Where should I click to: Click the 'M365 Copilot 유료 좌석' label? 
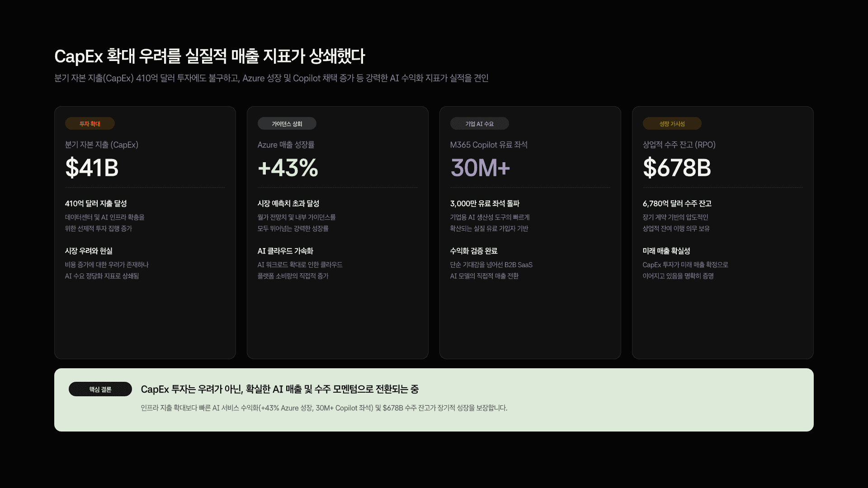pyautogui.click(x=489, y=145)
